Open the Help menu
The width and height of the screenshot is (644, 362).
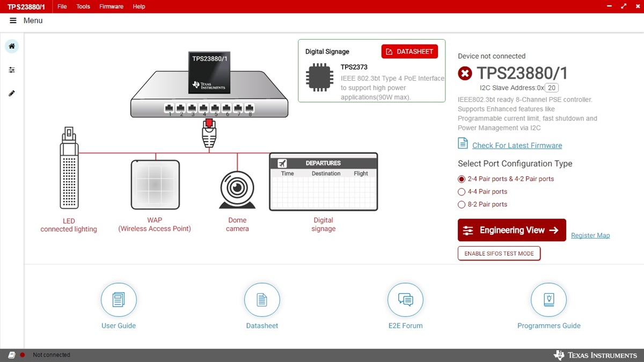tap(139, 6)
